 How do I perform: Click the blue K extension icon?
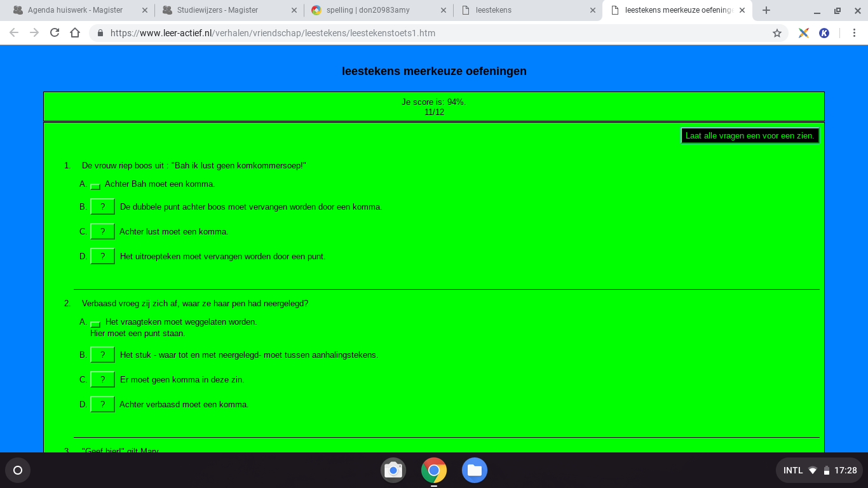point(824,33)
